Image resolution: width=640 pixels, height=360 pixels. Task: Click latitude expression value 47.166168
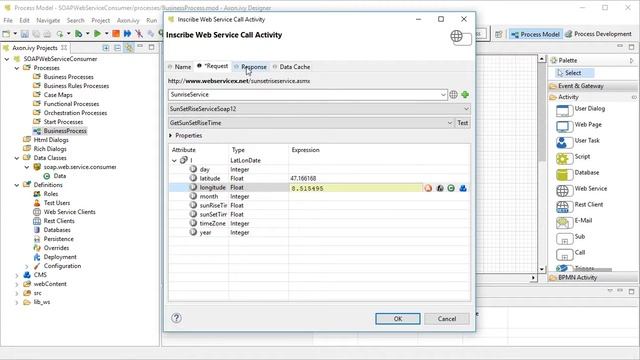pyautogui.click(x=303, y=178)
